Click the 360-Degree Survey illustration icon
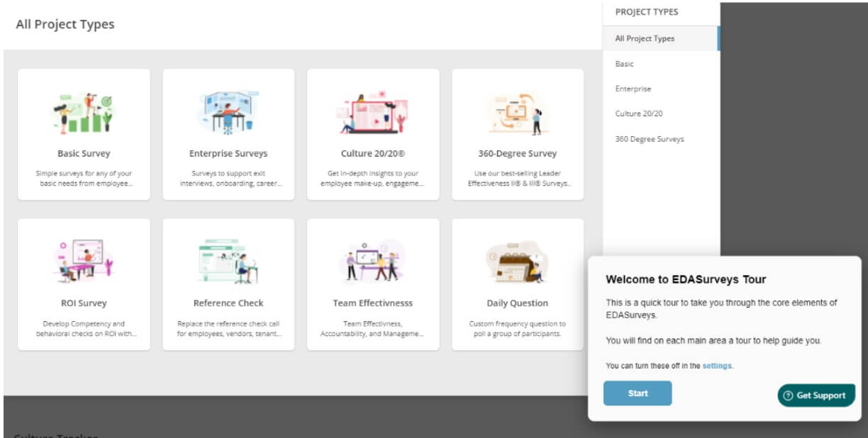The width and height of the screenshot is (868, 438). tap(517, 113)
